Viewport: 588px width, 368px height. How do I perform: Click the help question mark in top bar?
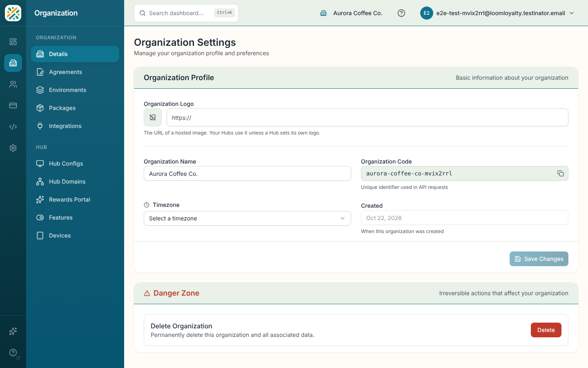click(x=401, y=13)
